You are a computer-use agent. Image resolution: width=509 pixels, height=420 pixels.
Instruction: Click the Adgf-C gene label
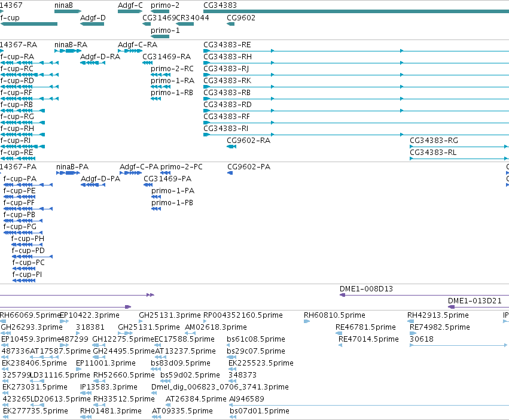pos(130,5)
